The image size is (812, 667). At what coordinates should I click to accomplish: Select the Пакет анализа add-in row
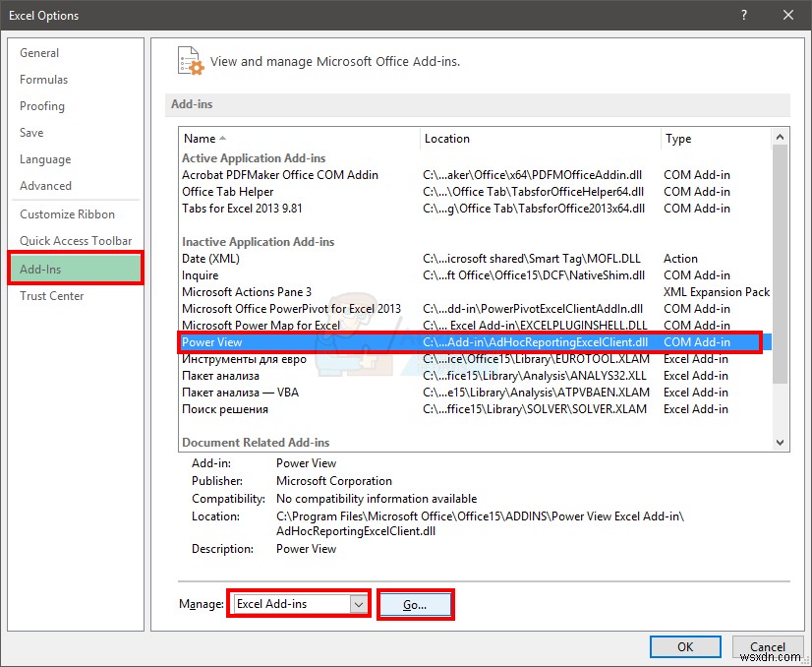point(475,375)
